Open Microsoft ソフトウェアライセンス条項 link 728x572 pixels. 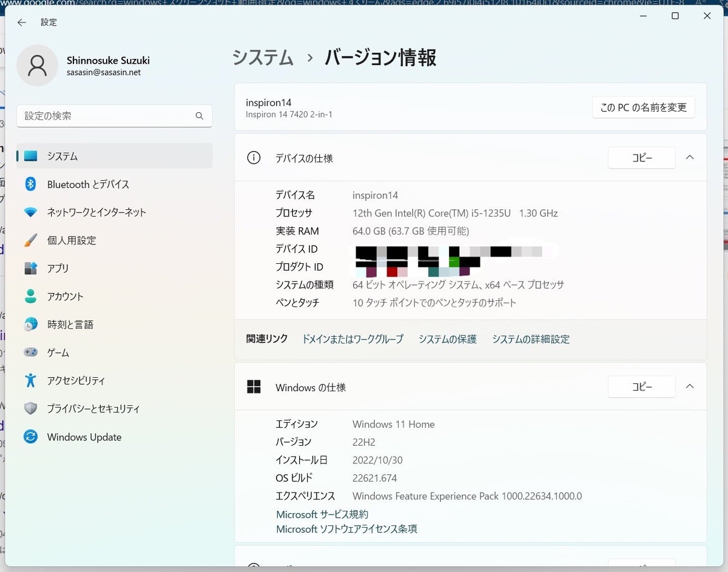point(347,529)
